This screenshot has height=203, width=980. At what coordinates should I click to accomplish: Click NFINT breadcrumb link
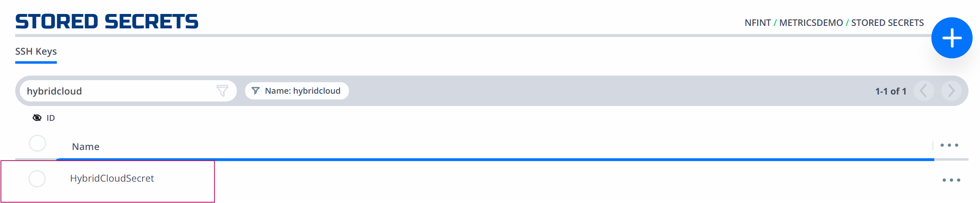(x=758, y=23)
